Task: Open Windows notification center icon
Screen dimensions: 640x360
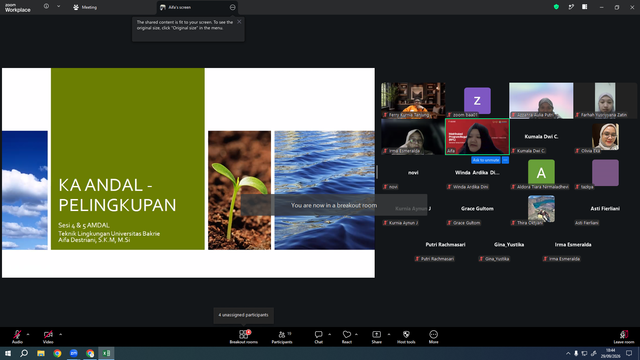Action: 629,353
